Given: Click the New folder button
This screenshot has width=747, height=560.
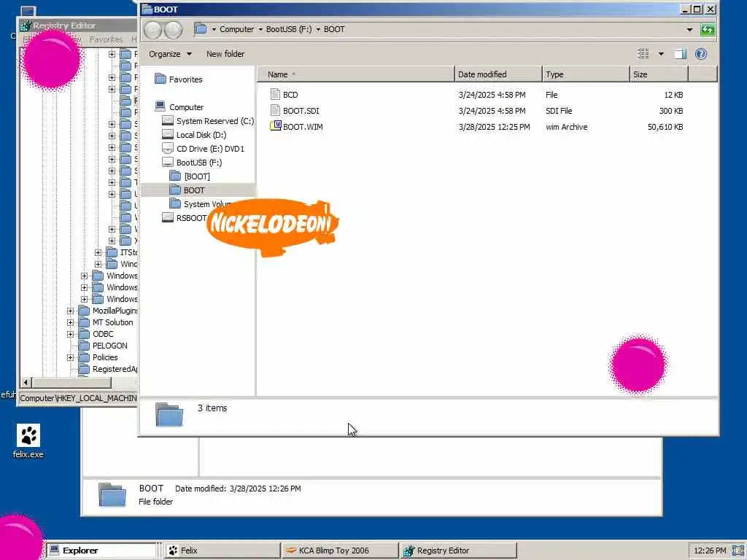Looking at the screenshot, I should point(225,54).
